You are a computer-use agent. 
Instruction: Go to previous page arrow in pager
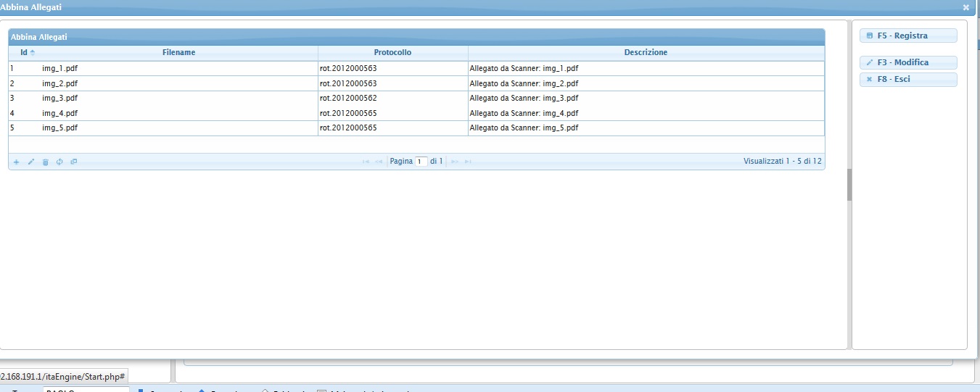click(x=379, y=162)
